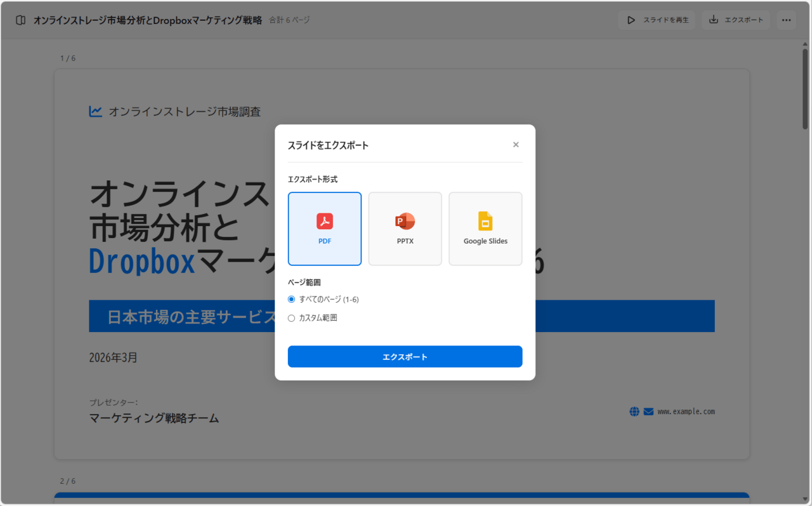Click the www.example.com link
Image resolution: width=812 pixels, height=506 pixels.
tap(686, 411)
